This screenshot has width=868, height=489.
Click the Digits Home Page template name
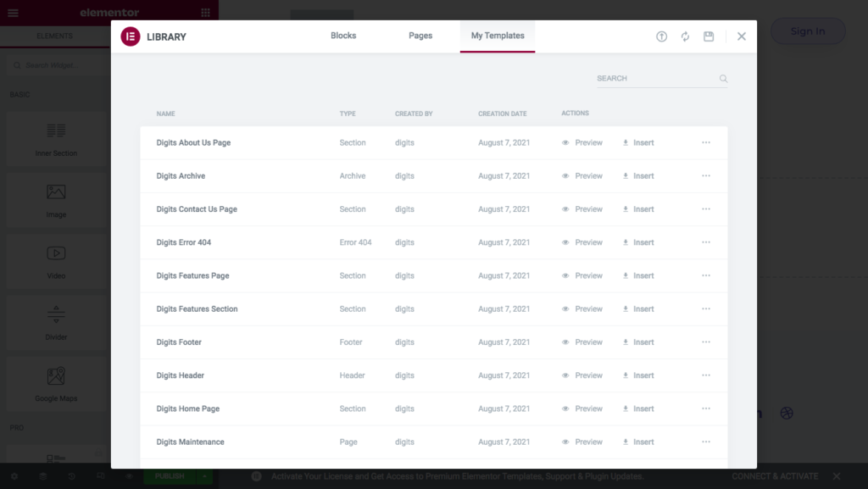coord(187,408)
